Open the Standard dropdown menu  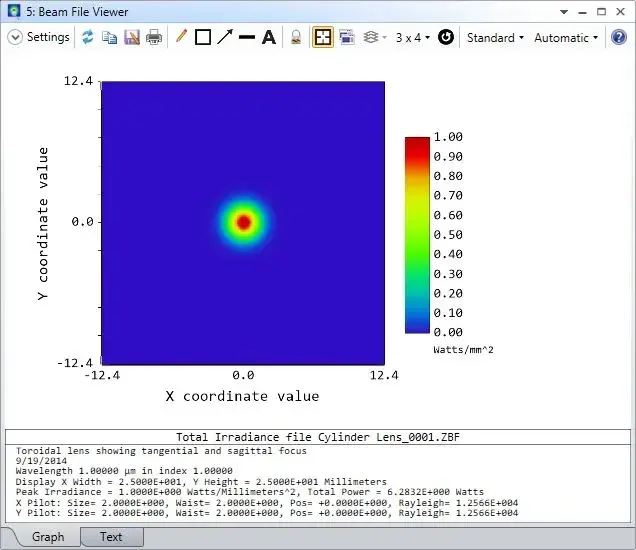pos(495,38)
